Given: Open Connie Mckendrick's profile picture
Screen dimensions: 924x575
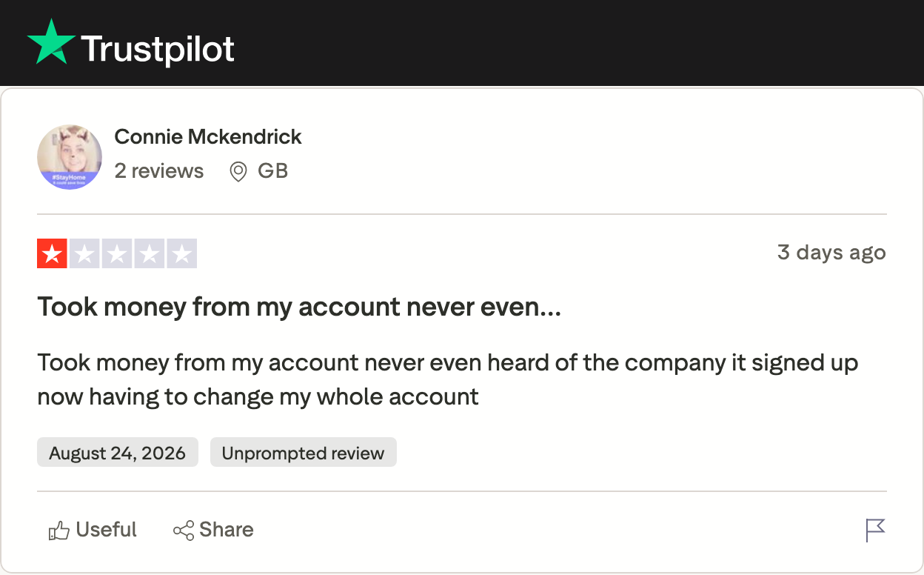Looking at the screenshot, I should tap(70, 157).
